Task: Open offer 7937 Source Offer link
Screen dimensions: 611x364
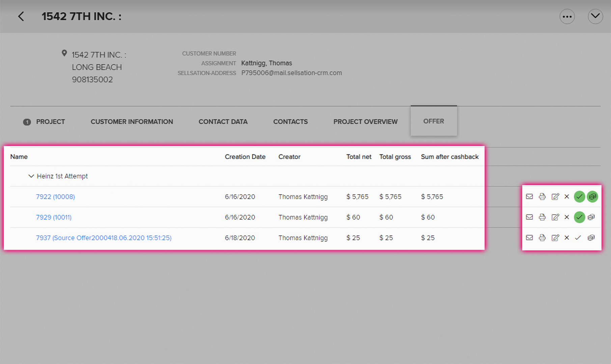Action: [x=104, y=238]
